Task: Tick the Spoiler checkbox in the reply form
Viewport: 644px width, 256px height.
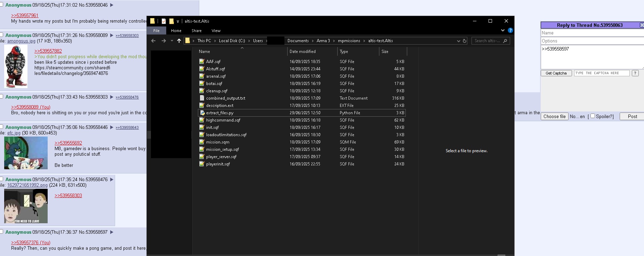Action: click(593, 116)
